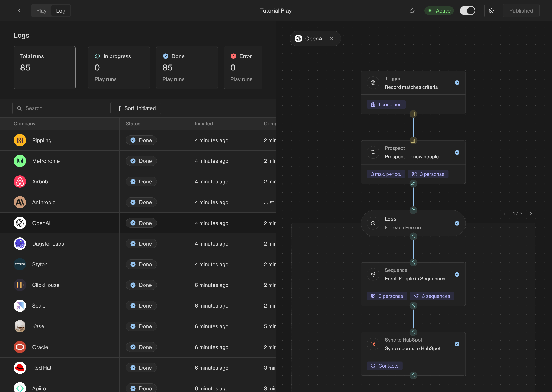The width and height of the screenshot is (552, 392).
Task: Click the HubSpot logo icon
Action: tap(373, 344)
